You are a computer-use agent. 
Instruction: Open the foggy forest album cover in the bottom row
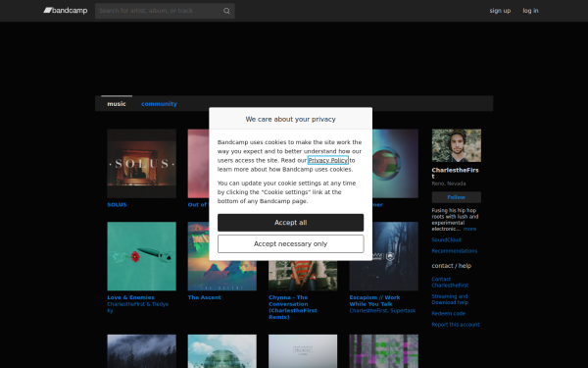[142, 351]
